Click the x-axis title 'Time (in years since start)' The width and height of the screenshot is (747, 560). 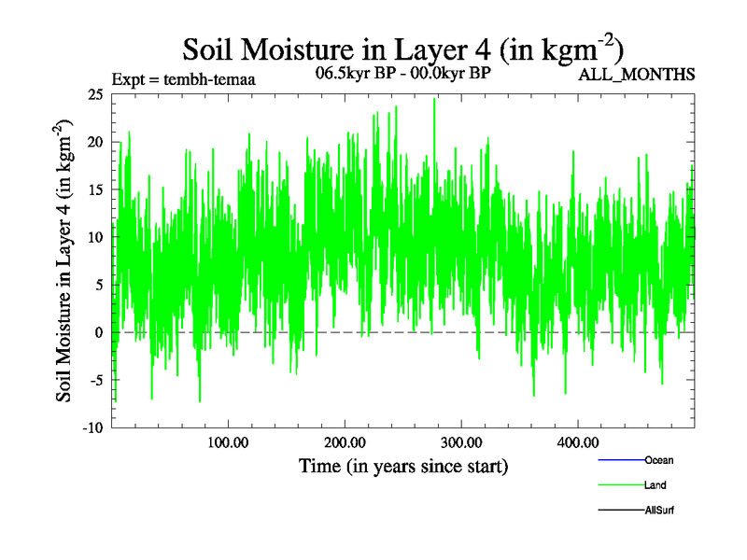(403, 465)
